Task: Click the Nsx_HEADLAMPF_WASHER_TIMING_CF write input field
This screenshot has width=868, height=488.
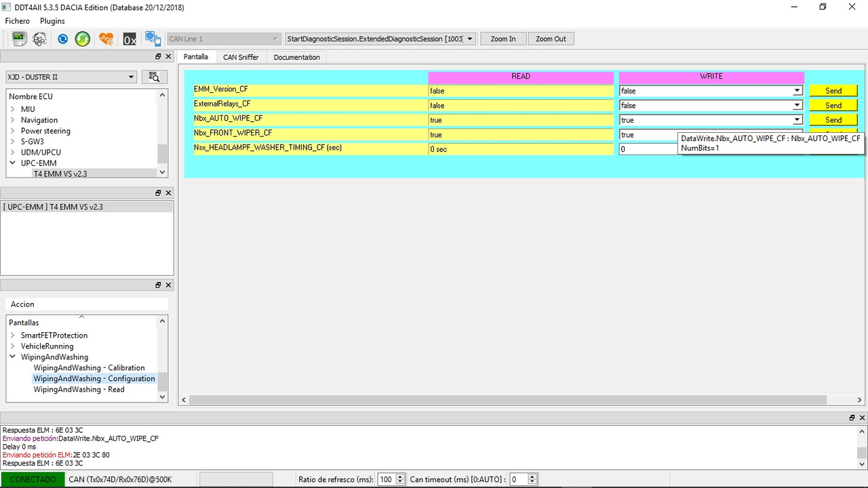Action: pos(648,149)
